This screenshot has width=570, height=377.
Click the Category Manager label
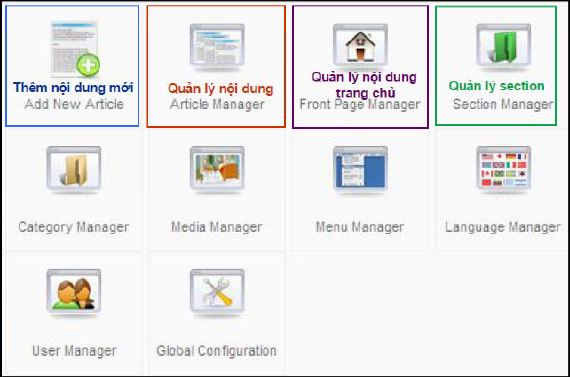point(74,227)
